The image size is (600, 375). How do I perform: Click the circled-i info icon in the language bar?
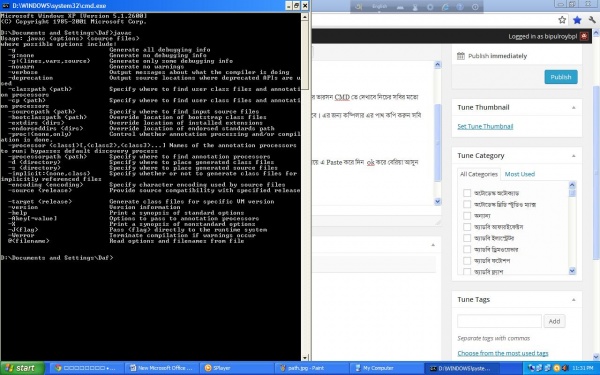(x=475, y=7)
